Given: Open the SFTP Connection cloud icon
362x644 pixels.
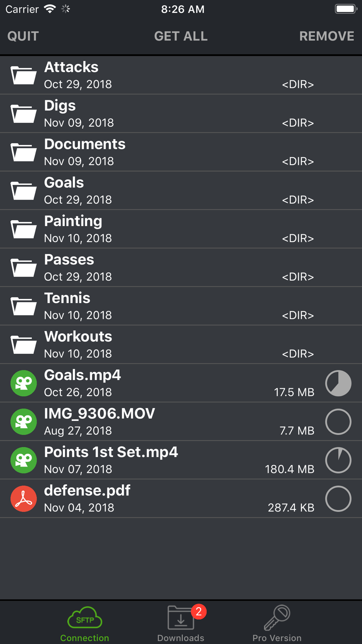Looking at the screenshot, I should tap(85, 618).
